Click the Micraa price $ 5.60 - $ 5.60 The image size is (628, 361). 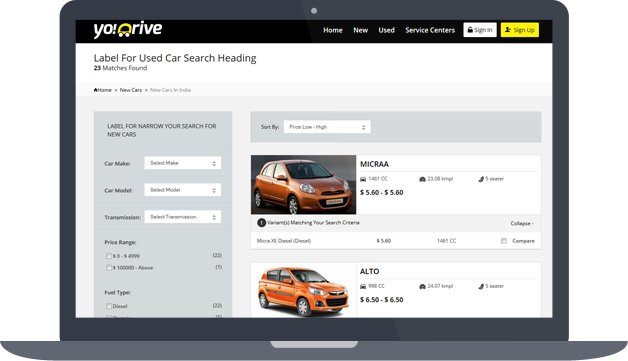[x=382, y=193]
